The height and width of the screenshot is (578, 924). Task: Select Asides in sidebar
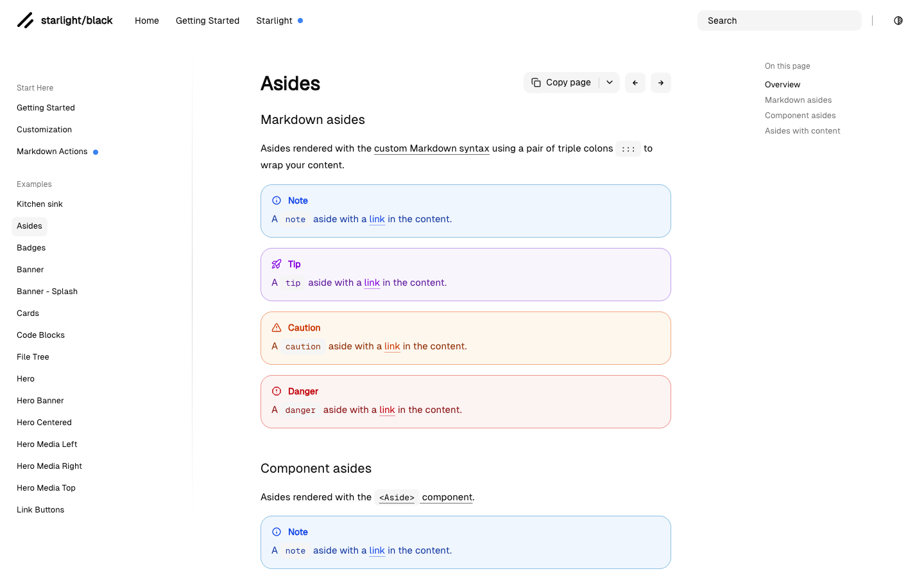(x=30, y=226)
